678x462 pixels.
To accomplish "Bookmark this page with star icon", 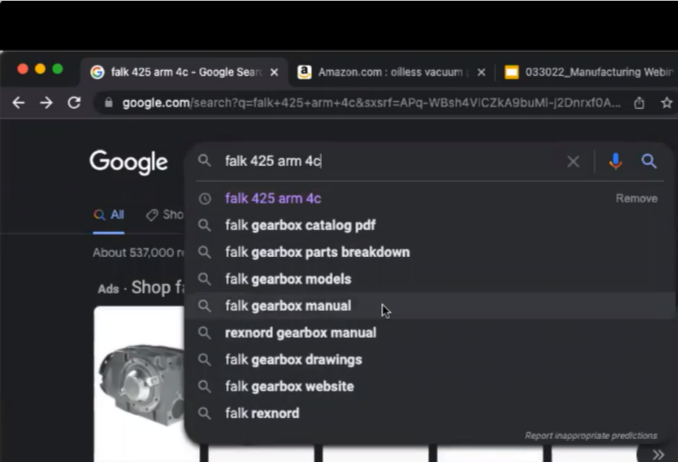I will point(667,103).
